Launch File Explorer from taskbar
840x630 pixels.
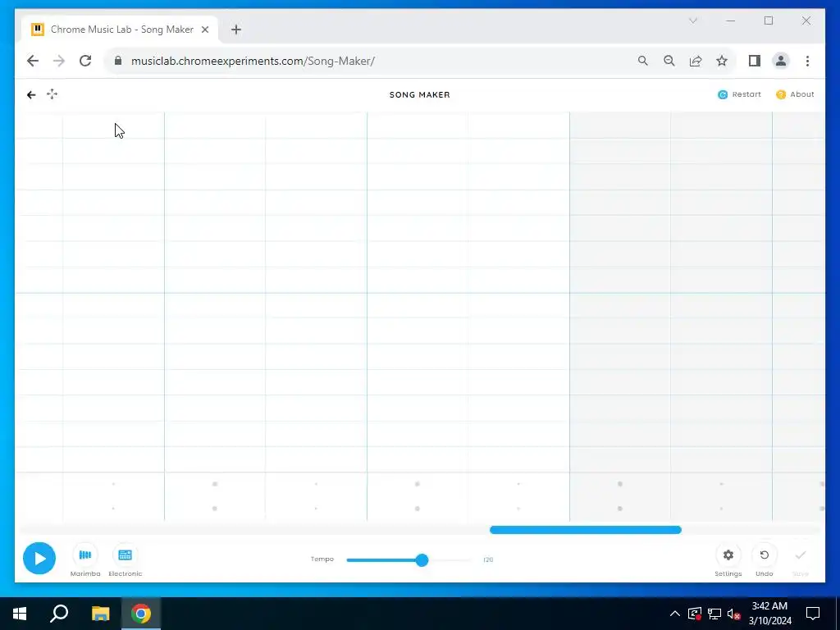100,614
